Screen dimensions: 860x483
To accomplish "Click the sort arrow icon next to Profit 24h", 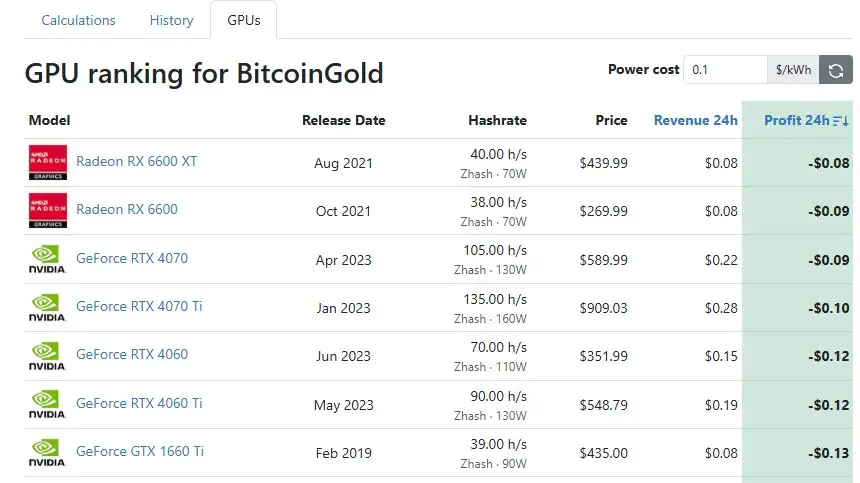I will (841, 121).
